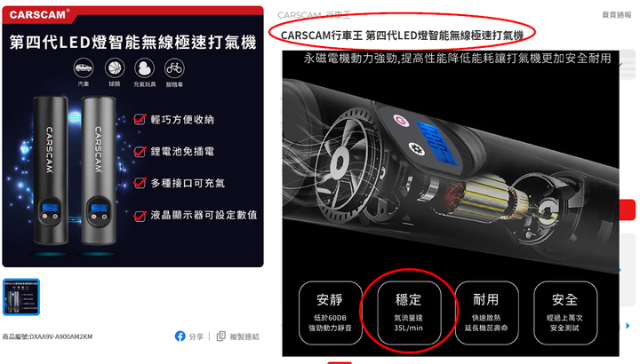Click the 穩定 35L/min feature box

coord(409,313)
